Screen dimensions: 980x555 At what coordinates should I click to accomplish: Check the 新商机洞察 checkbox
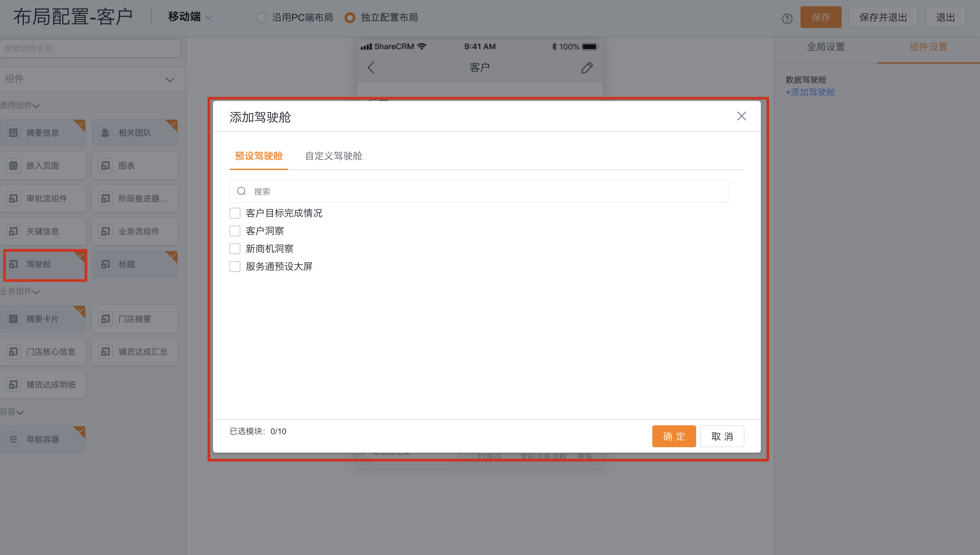point(235,248)
